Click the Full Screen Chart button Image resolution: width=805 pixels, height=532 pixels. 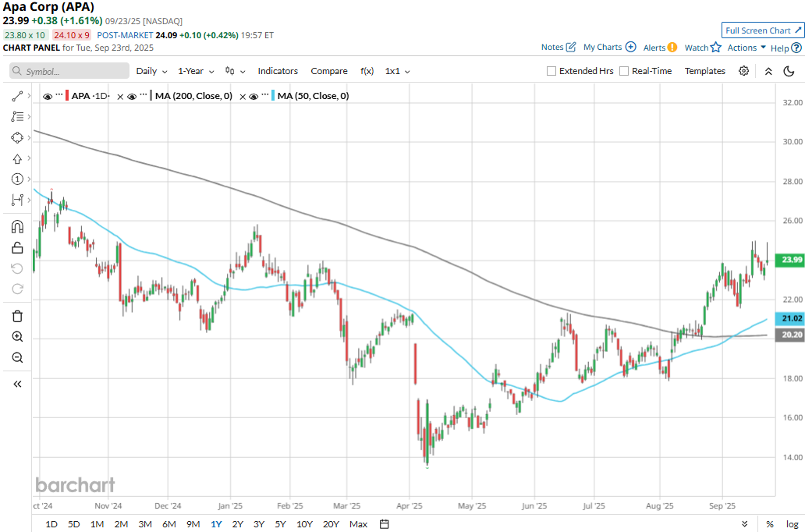(762, 30)
